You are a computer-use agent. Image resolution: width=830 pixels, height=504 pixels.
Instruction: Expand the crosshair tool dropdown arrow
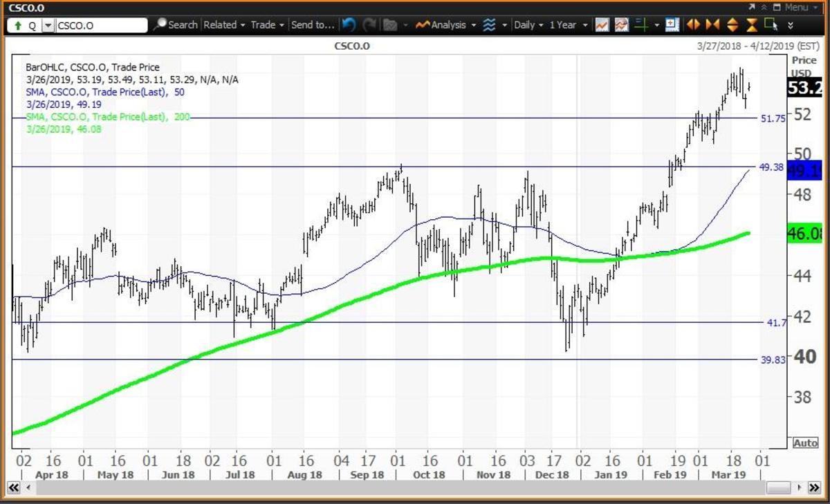(x=656, y=25)
